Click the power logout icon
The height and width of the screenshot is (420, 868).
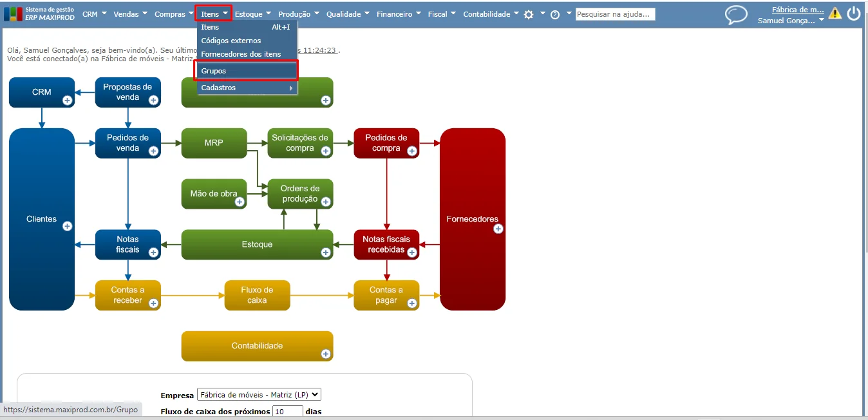[x=854, y=14]
